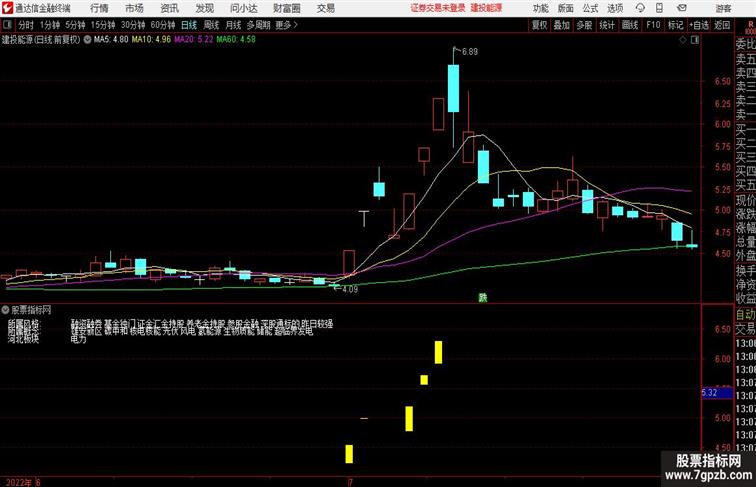This screenshot has height=487, width=756.
Task: Click the 自动 label in side panel
Action: (x=745, y=315)
